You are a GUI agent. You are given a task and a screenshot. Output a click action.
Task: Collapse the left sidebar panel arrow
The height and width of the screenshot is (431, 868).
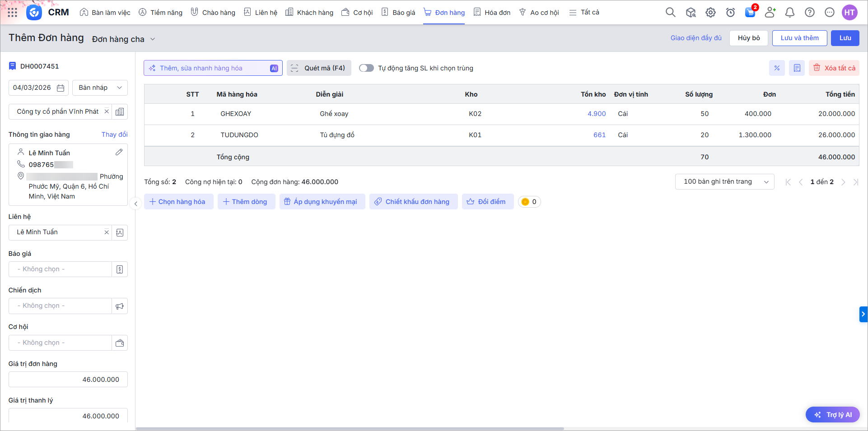point(135,204)
